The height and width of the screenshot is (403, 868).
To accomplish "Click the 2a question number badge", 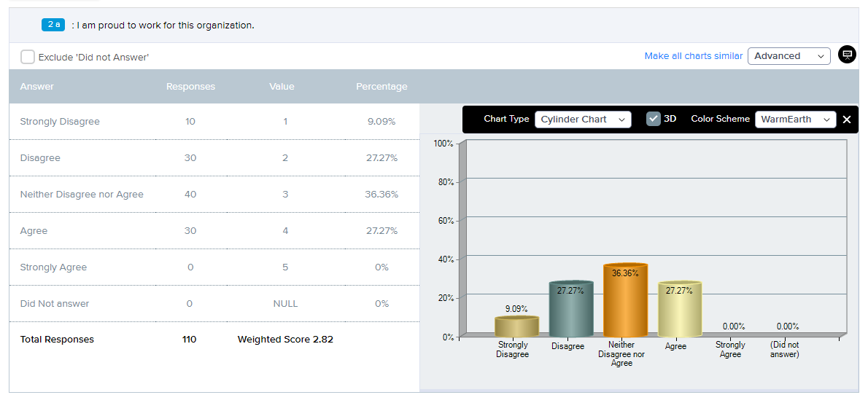I will pyautogui.click(x=54, y=25).
